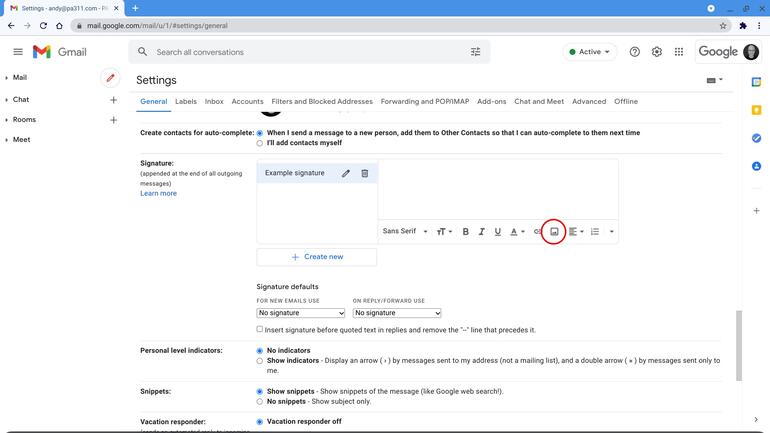Open For New Emails Use dropdown
Image resolution: width=770 pixels, height=433 pixels.
tap(301, 313)
